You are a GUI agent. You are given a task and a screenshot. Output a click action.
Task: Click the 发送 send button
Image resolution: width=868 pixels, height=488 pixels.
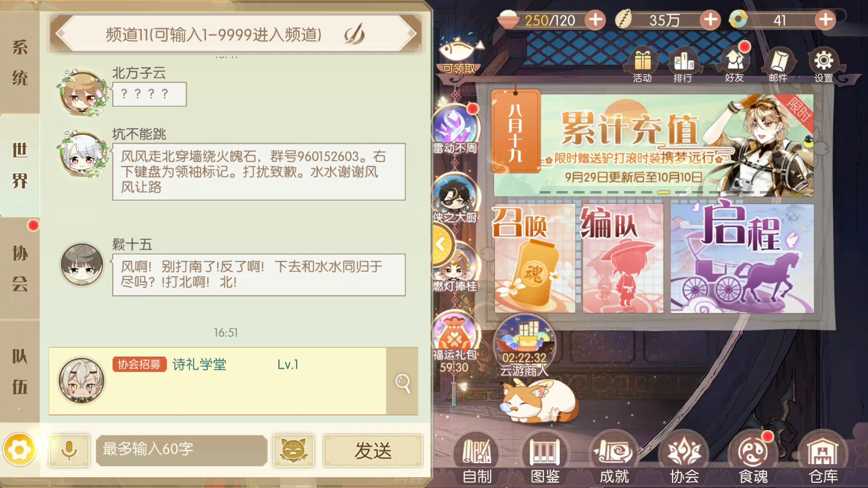(373, 450)
